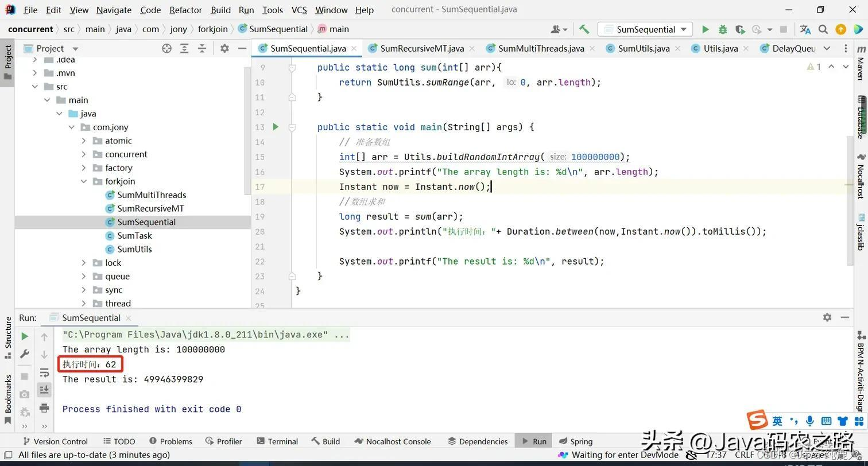Image resolution: width=868 pixels, height=466 pixels.
Task: Expand all in Project panel
Action: pyautogui.click(x=184, y=48)
